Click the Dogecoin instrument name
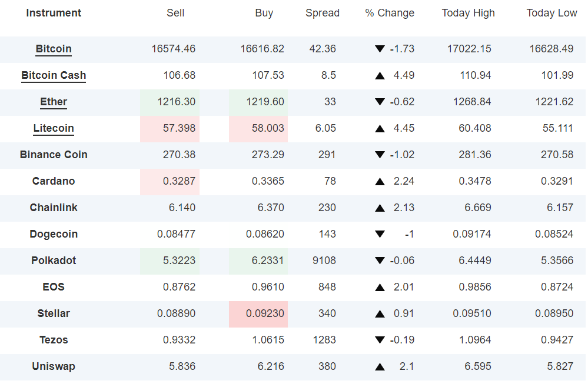This screenshot has width=588, height=384. point(54,234)
